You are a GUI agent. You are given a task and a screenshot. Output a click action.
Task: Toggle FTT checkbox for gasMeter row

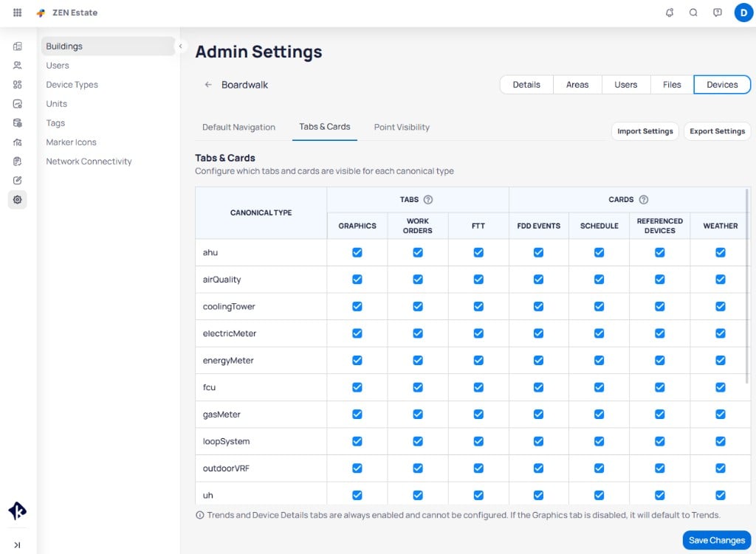tap(478, 415)
